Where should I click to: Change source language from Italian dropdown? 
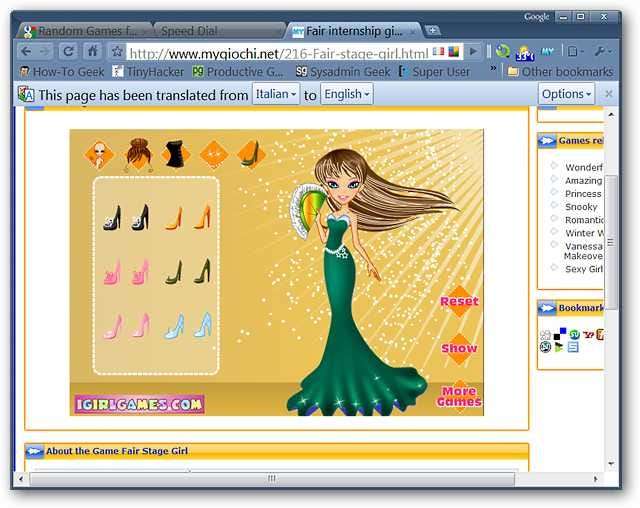[276, 94]
